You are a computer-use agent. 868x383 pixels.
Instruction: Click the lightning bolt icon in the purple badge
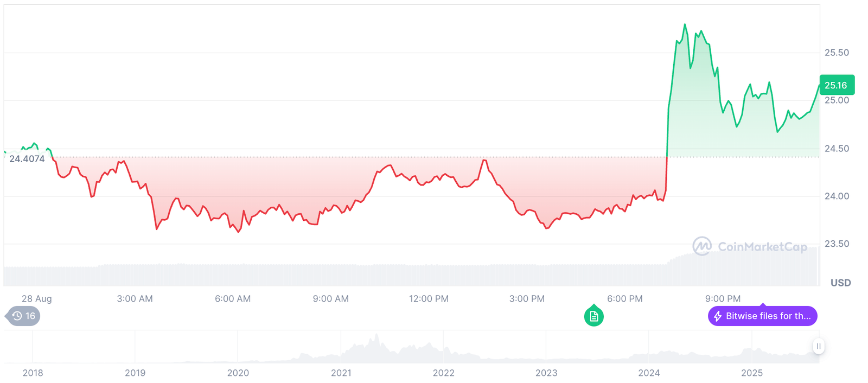coord(718,316)
